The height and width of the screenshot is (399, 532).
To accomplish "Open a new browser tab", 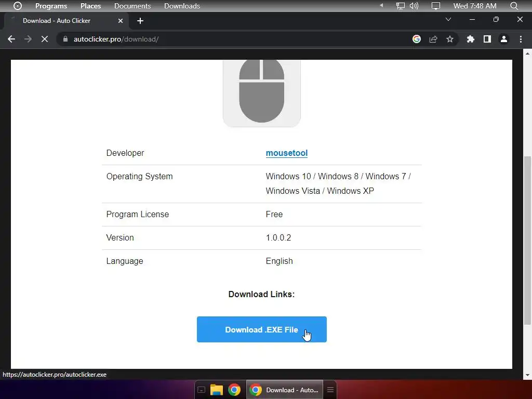I will 140,21.
